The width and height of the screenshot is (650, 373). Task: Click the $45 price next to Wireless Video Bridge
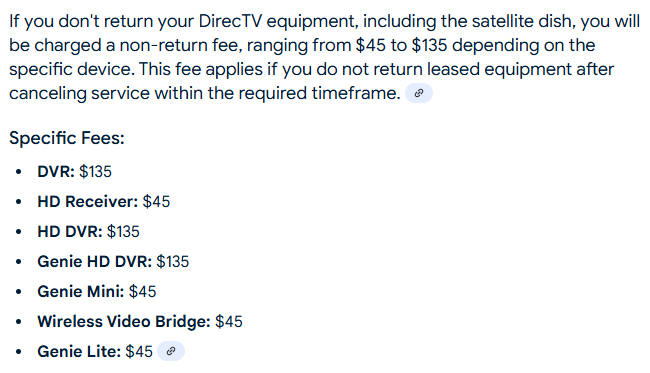pos(229,322)
